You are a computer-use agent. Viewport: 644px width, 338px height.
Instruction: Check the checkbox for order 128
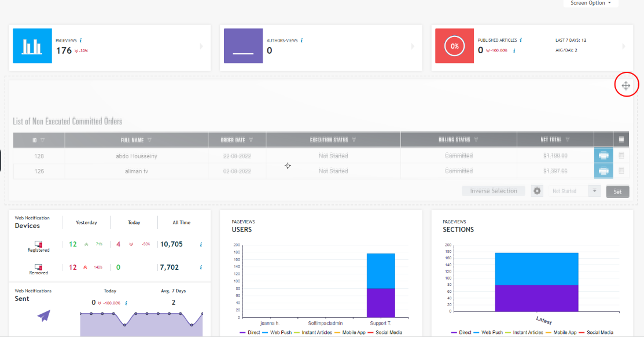[x=621, y=156]
